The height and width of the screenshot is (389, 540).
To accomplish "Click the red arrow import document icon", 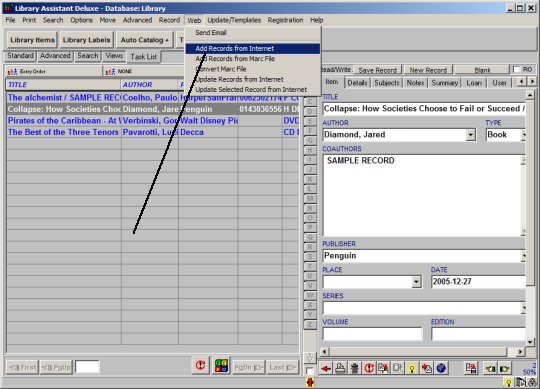I will click(x=427, y=369).
